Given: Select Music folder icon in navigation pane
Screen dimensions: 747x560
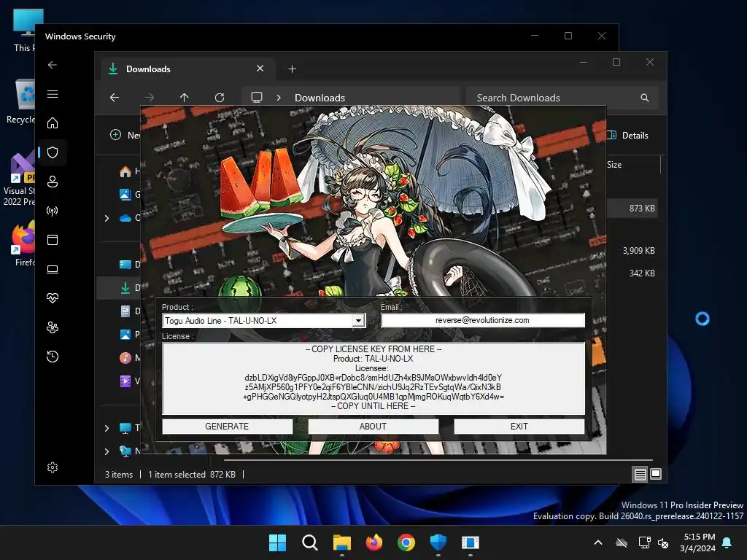Looking at the screenshot, I should (125, 357).
